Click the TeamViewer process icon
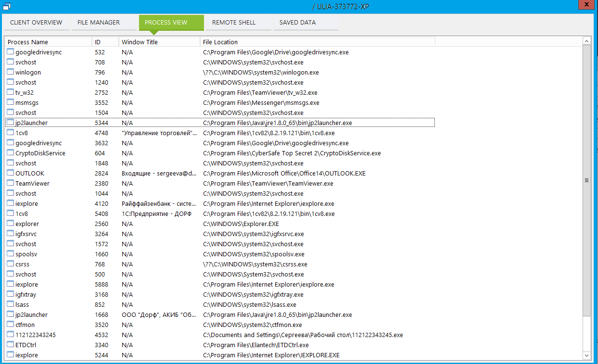The height and width of the screenshot is (364, 598). coord(11,183)
